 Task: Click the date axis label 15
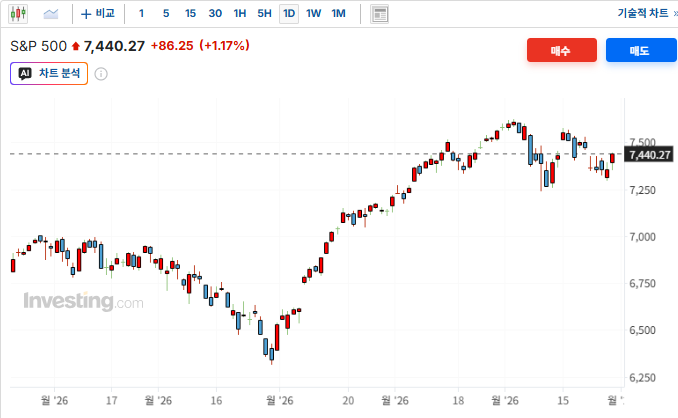point(563,401)
